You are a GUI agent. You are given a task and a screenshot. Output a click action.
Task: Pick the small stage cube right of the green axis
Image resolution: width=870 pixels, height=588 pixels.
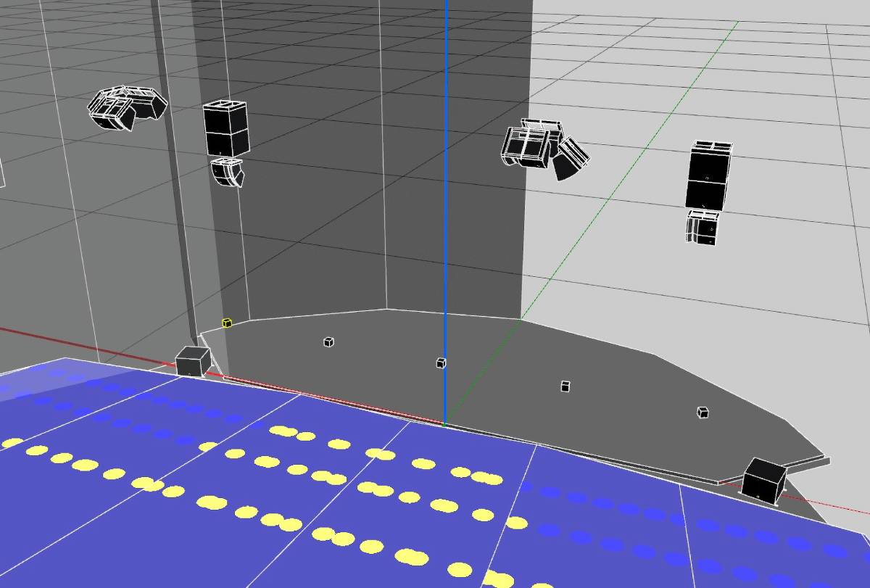(565, 386)
